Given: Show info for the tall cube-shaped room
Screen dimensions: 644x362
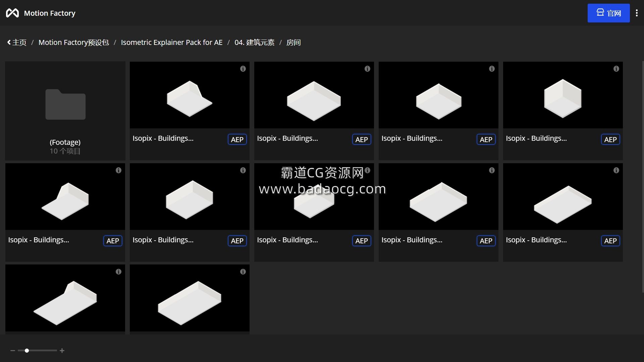Looking at the screenshot, I should point(616,69).
